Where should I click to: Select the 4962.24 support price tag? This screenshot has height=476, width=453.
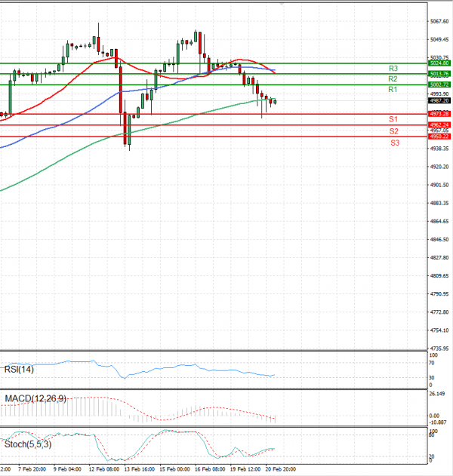pos(439,124)
